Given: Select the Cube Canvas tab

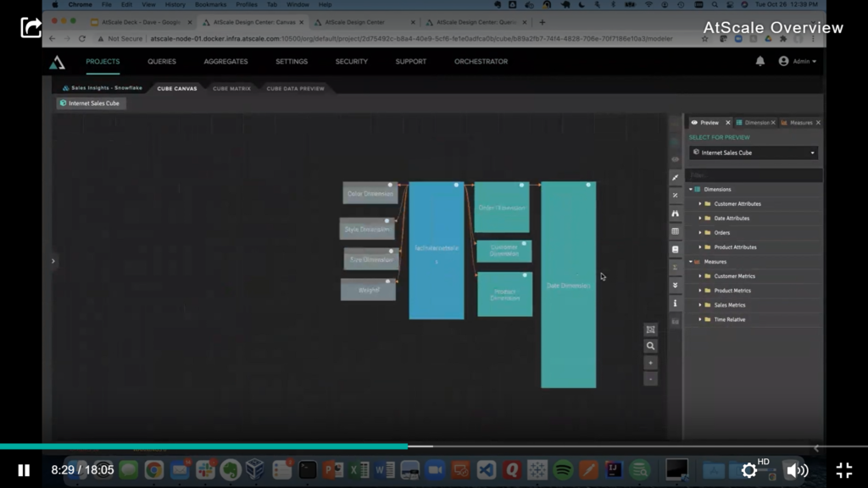Looking at the screenshot, I should click(x=177, y=88).
